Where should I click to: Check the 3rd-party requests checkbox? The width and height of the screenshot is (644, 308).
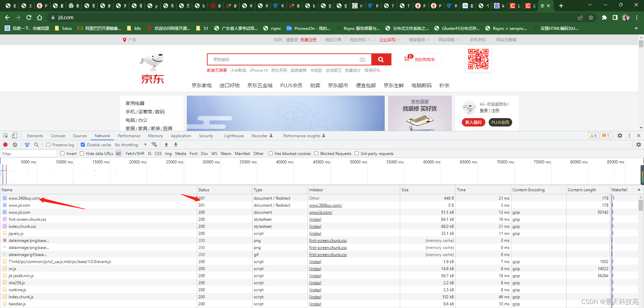point(357,153)
